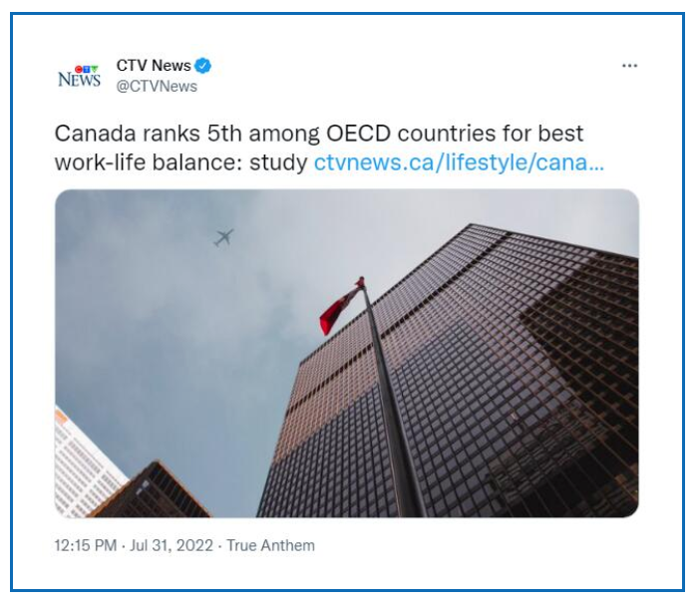Click the word OECD in tweet text

coord(359,134)
